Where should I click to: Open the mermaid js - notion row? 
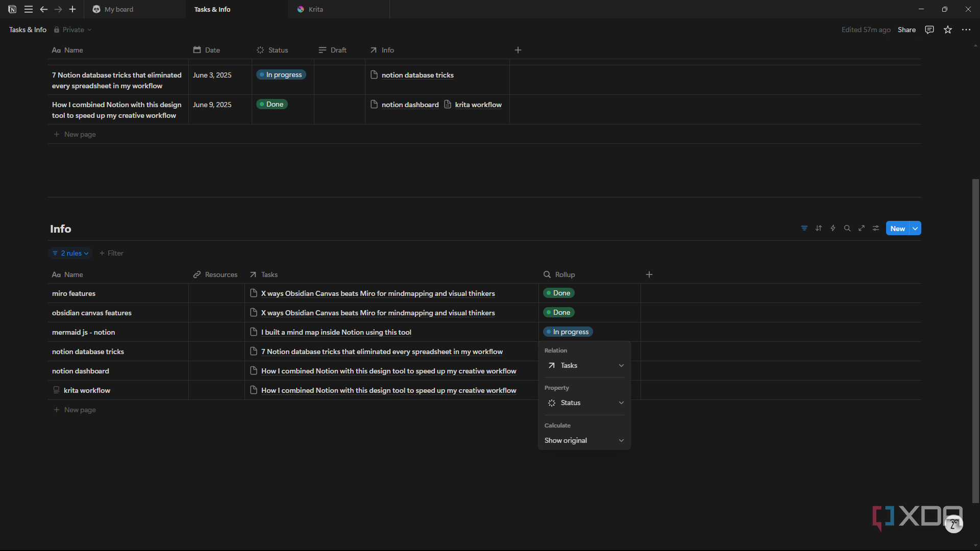point(83,332)
